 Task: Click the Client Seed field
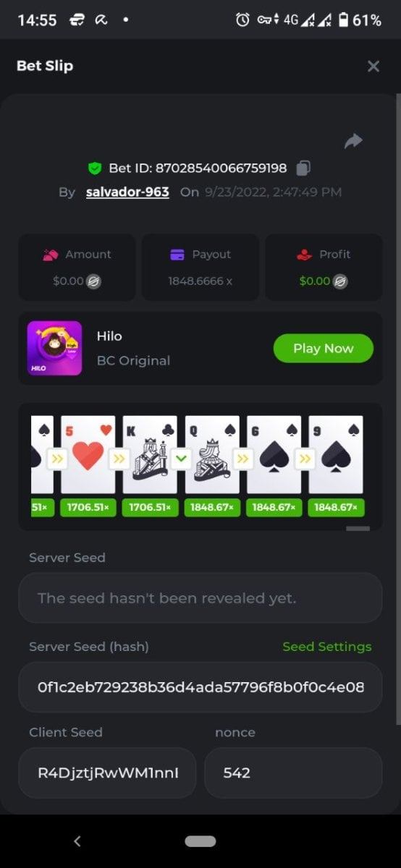[x=107, y=773]
